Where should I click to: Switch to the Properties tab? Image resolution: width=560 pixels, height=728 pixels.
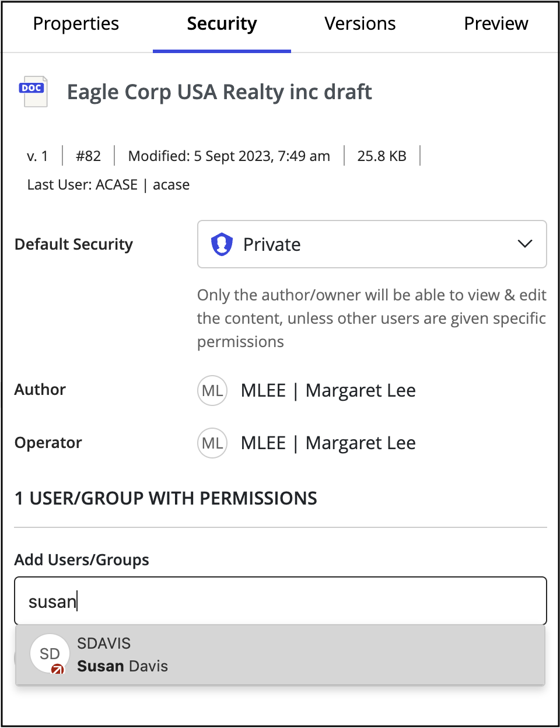pos(76,24)
